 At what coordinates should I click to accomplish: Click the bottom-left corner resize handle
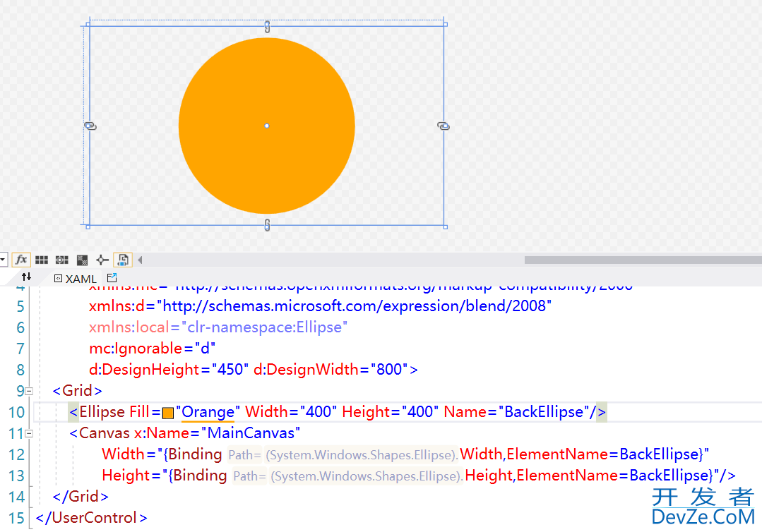[x=88, y=226]
